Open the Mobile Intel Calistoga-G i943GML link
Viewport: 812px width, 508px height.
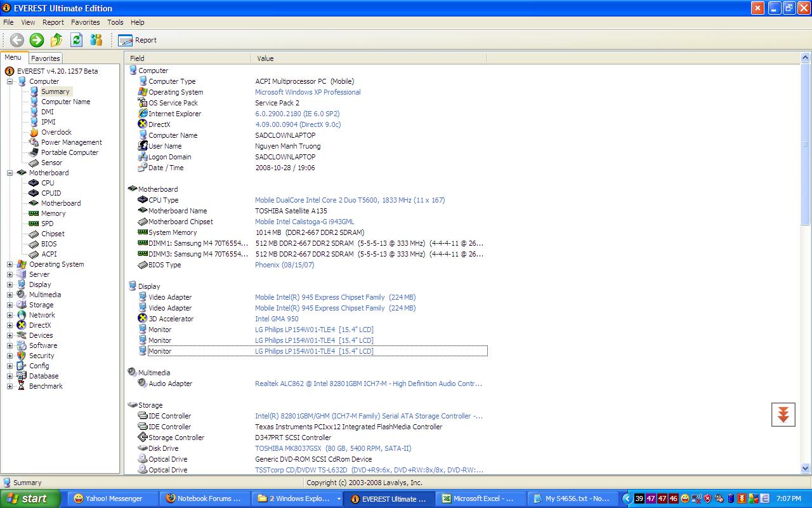[304, 222]
